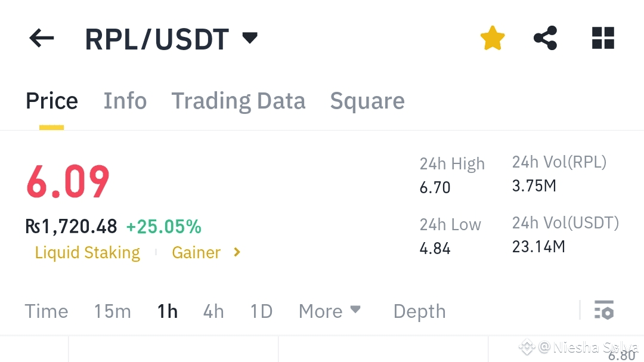Show the Depth chart
The height and width of the screenshot is (362, 644).
(419, 311)
